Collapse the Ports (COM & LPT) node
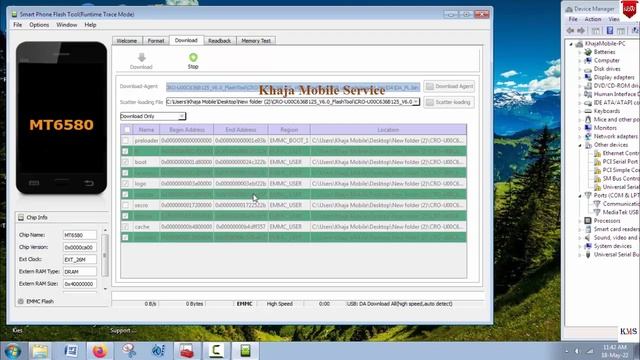 click(580, 196)
